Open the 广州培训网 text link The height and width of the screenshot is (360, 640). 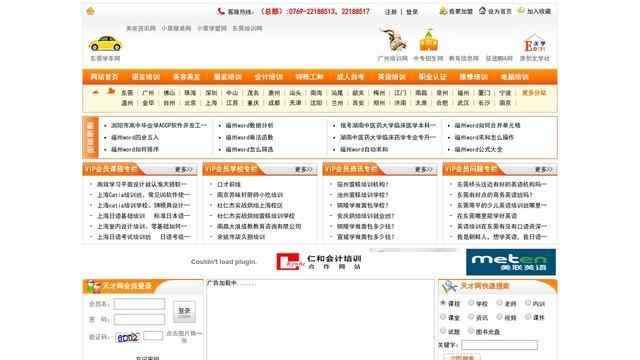coord(393,59)
